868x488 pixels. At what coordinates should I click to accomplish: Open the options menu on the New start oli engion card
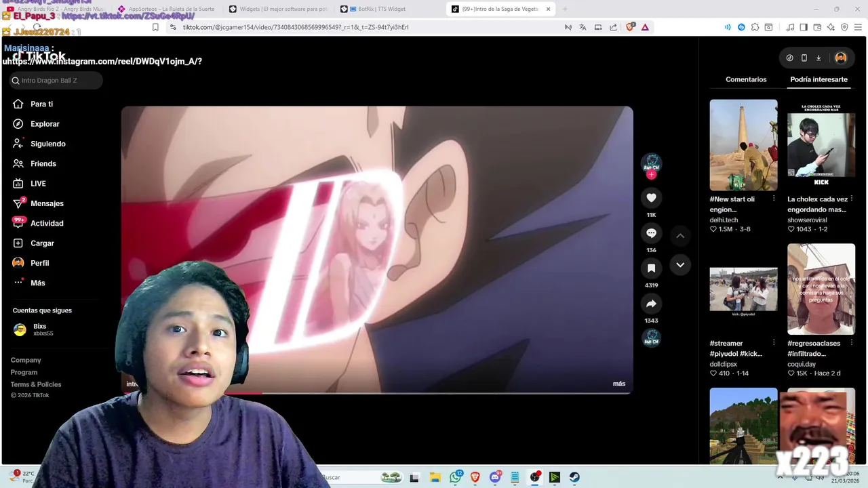[x=774, y=199]
